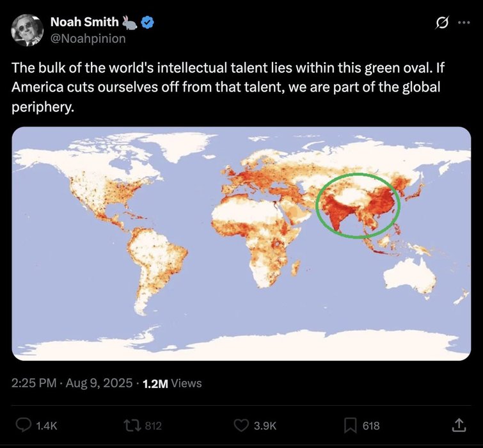Viewport: 483px width, 448px height.
Task: Open the Noah Smith display name link
Action: pos(84,23)
